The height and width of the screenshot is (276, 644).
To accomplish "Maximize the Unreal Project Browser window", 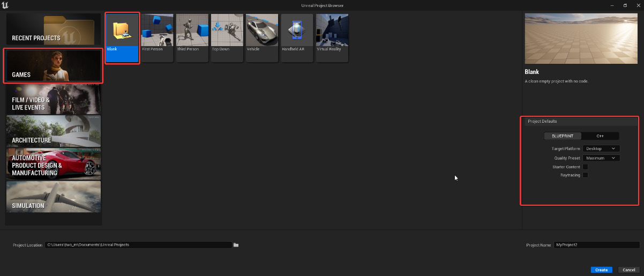I will (625, 5).
